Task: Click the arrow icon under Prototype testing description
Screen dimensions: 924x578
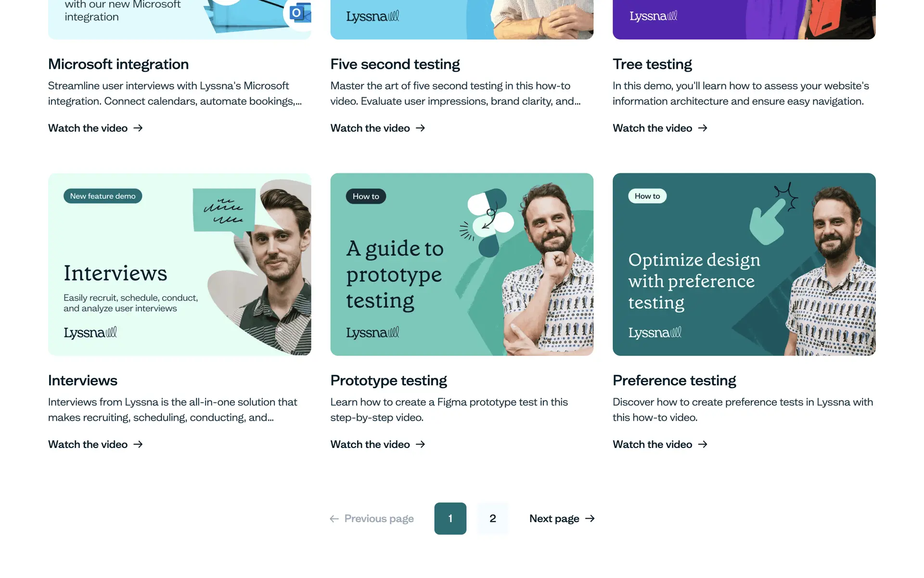Action: tap(421, 444)
